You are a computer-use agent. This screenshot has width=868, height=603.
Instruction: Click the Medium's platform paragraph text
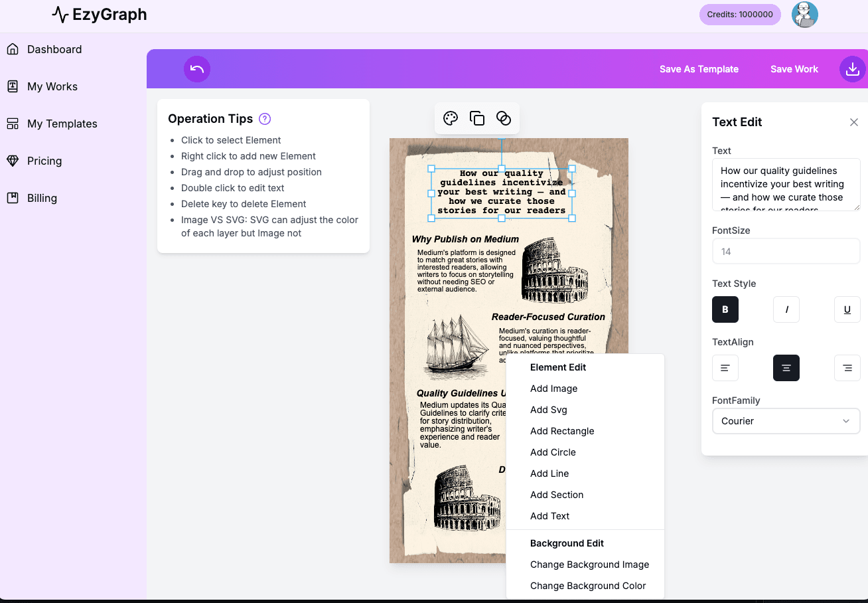coord(467,271)
